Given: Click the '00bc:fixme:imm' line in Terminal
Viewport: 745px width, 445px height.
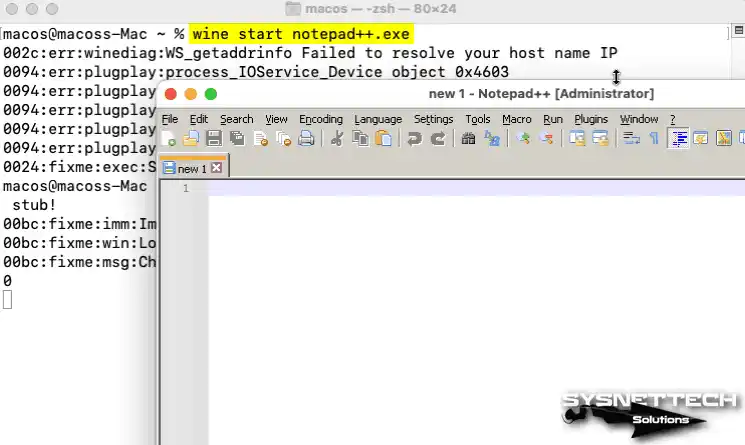Looking at the screenshot, I should point(79,224).
